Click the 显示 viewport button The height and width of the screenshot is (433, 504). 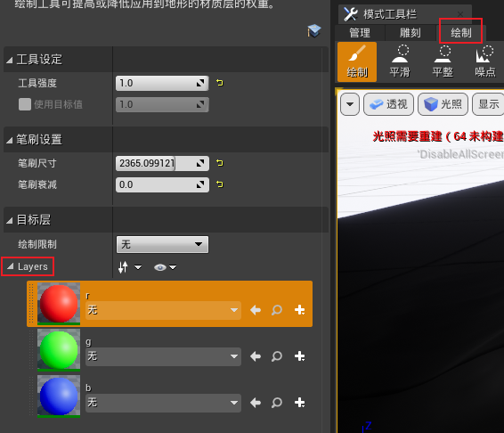488,104
